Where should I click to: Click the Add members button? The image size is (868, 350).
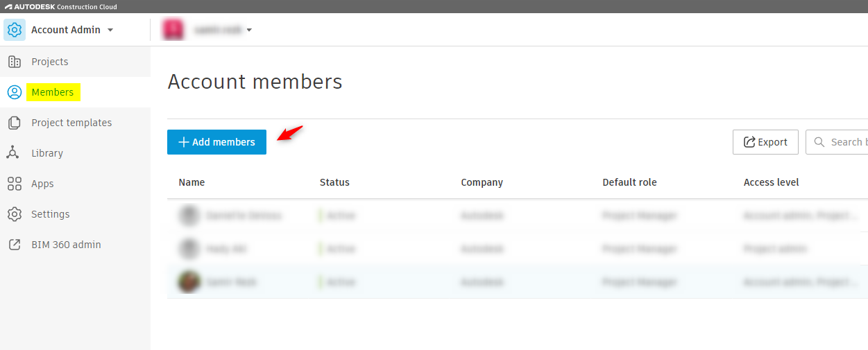[216, 142]
